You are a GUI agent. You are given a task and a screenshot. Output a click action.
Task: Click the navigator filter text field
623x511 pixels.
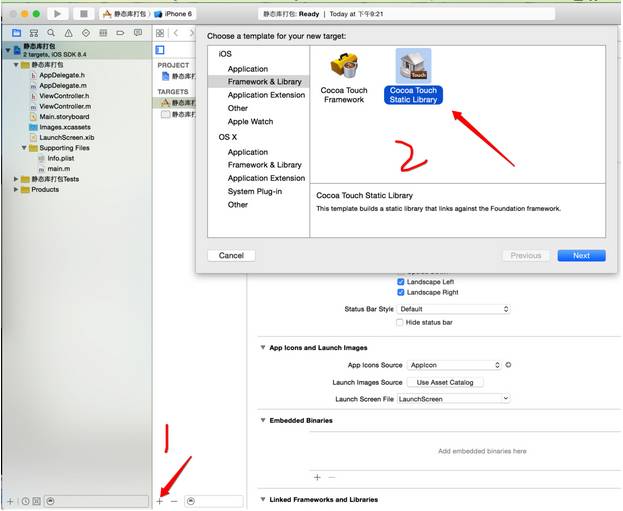(97, 501)
